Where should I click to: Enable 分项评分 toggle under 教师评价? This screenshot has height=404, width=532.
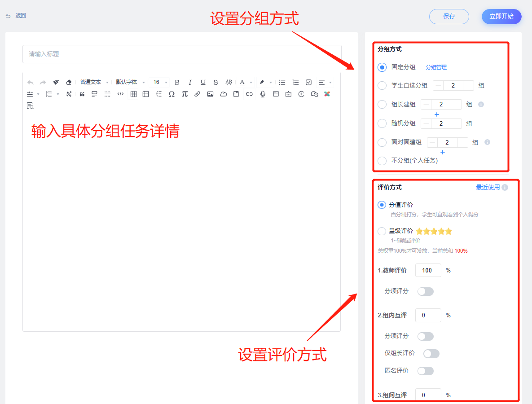pyautogui.click(x=426, y=291)
